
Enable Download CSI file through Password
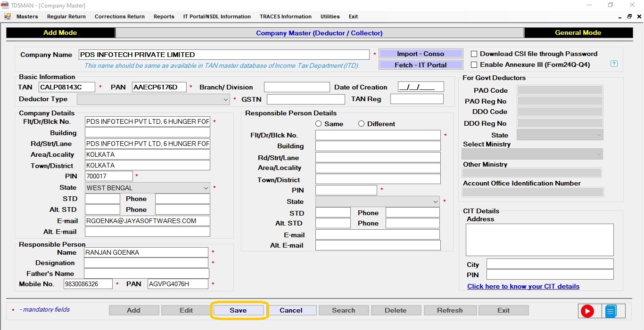tap(474, 54)
